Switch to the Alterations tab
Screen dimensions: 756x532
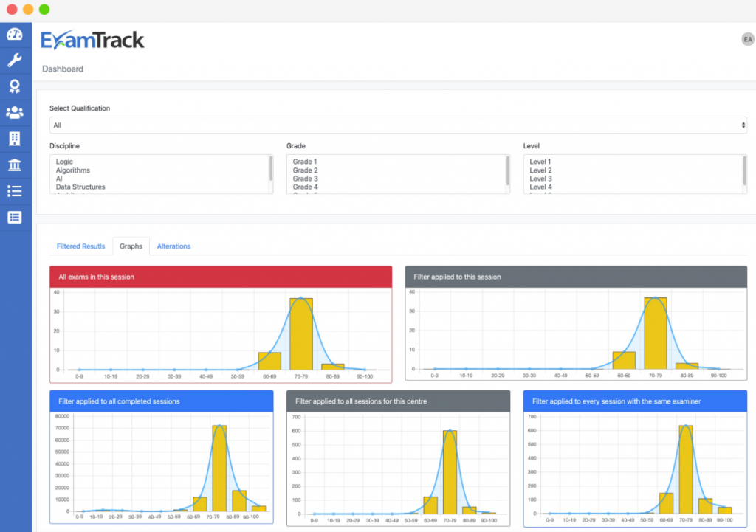pos(173,246)
